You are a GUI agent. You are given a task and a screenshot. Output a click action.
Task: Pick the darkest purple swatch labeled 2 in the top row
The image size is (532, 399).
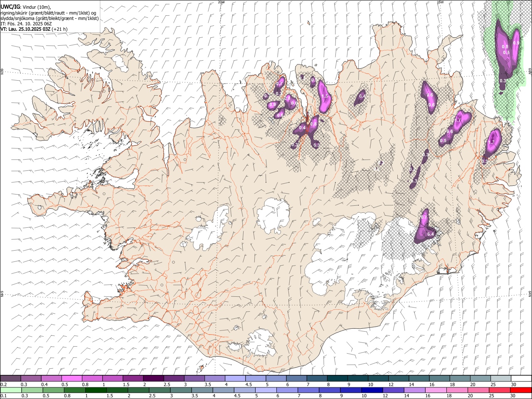[x=153, y=378]
